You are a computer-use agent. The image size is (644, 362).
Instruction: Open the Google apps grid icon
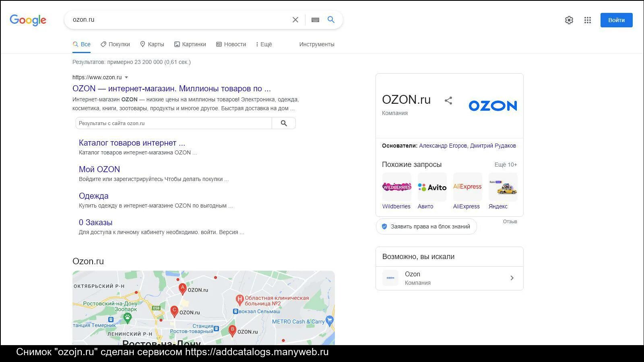pyautogui.click(x=588, y=20)
